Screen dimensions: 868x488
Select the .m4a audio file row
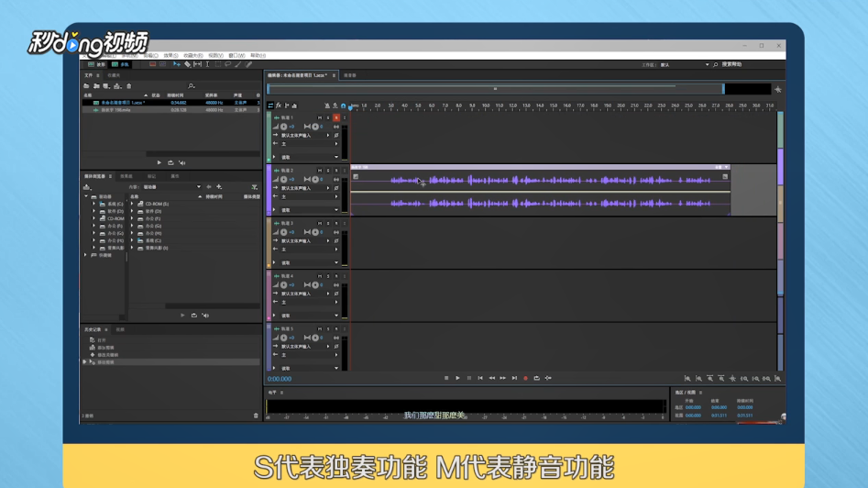tap(170, 110)
